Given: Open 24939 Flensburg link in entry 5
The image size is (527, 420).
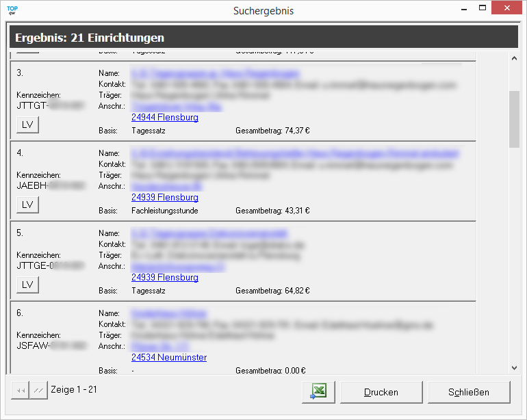Looking at the screenshot, I should point(165,278).
